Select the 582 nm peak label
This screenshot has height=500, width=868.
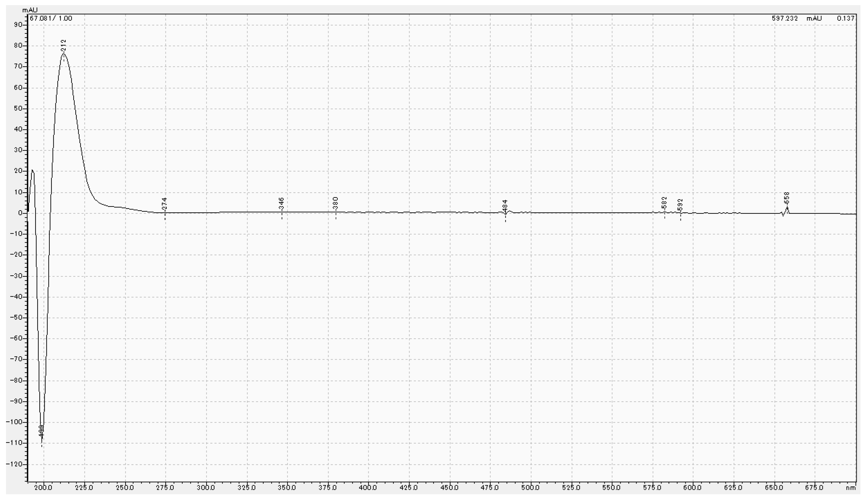[x=664, y=203]
